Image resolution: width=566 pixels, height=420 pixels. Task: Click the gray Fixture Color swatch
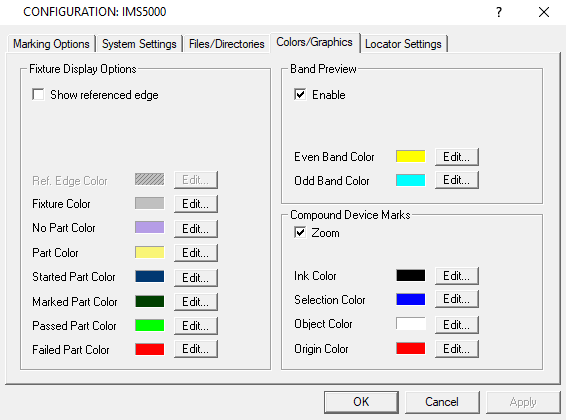(149, 203)
